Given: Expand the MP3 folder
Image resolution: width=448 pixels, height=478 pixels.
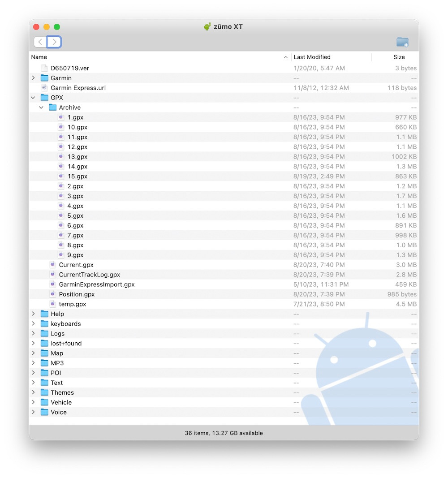Looking at the screenshot, I should pos(33,363).
